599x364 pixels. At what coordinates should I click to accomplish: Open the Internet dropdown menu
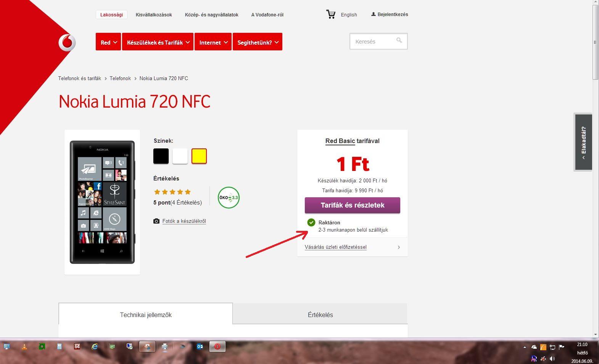tap(213, 42)
